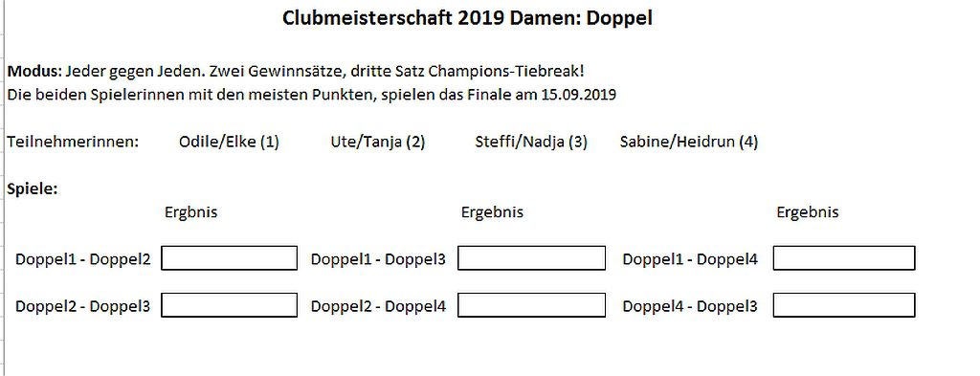Screen dimensions: 980x376
Task: Click the Doppel2 - Doppel3 label text
Action: point(82,306)
